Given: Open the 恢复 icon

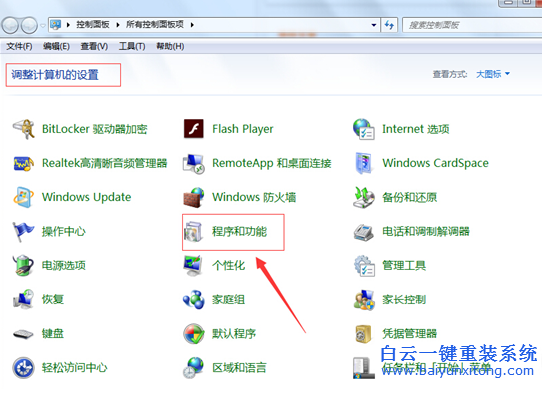Looking at the screenshot, I should pos(23,299).
